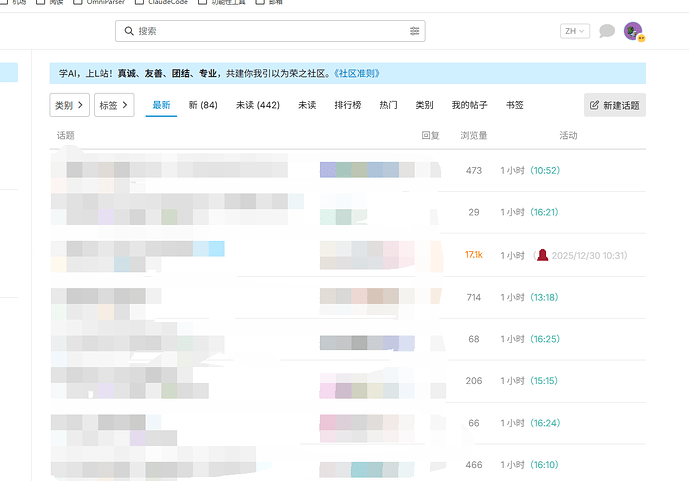Click activity time (10:52)
Viewport: 689px width, 481px height.
(x=545, y=170)
